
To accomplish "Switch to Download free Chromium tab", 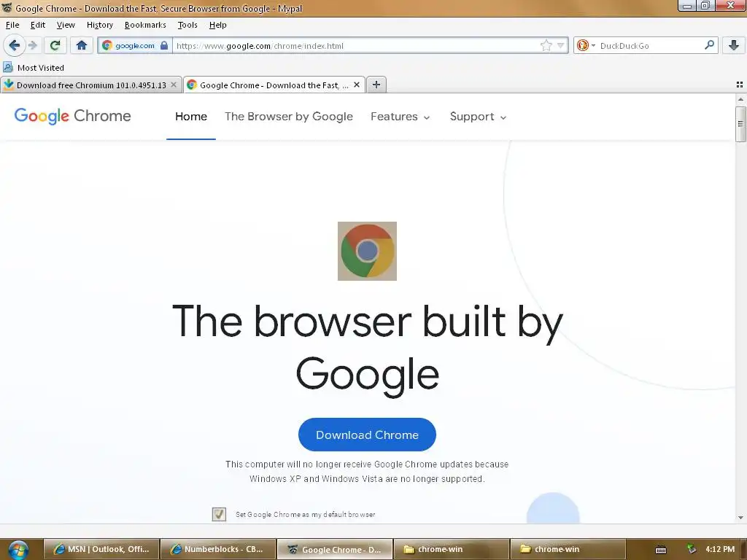I will (x=91, y=85).
